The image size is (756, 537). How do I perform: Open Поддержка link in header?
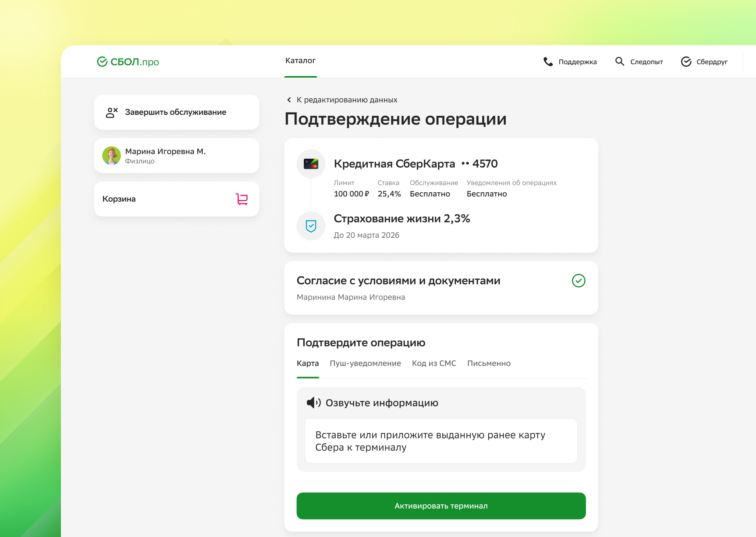point(577,62)
